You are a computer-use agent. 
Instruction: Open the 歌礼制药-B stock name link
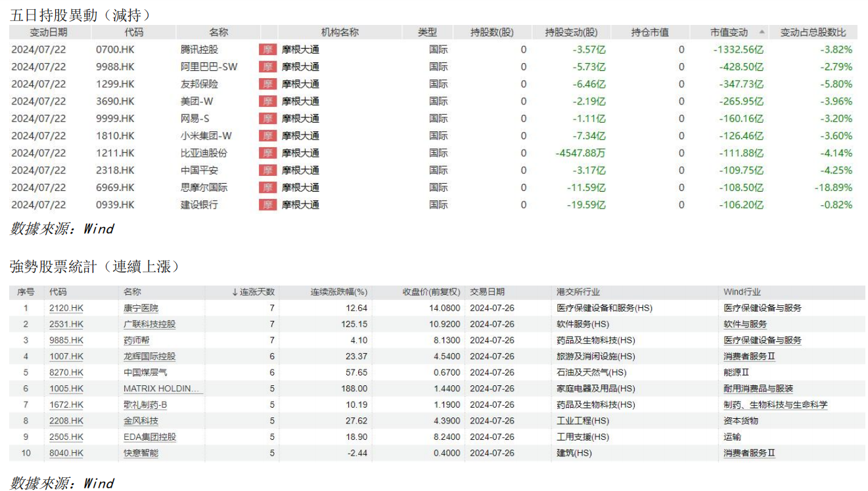[x=145, y=404]
